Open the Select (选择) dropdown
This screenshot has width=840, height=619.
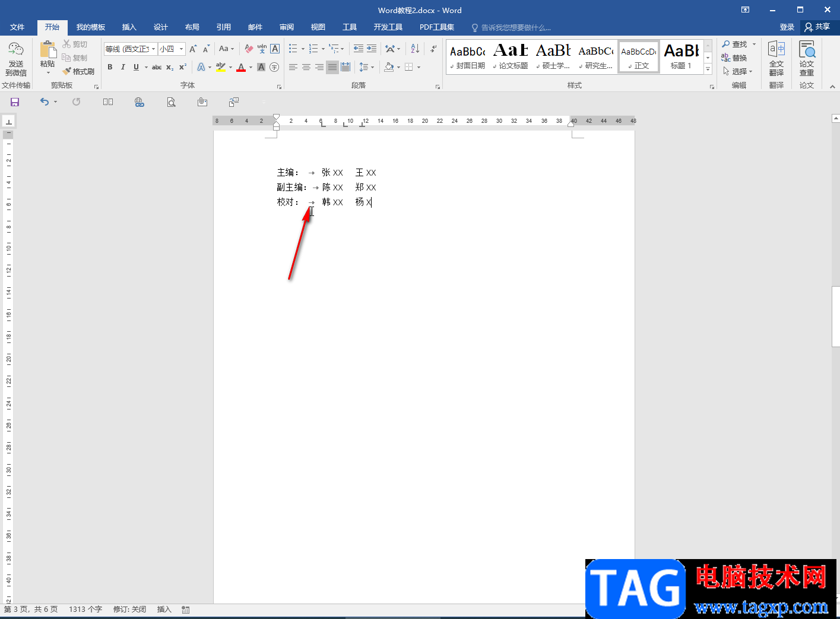(738, 71)
